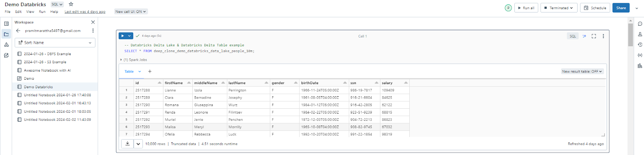Select Demo Databricks in workspace list

click(x=55, y=87)
